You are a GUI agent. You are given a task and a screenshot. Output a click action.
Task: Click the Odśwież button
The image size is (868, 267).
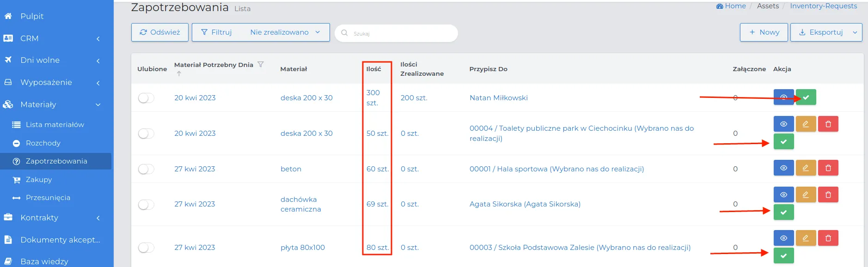160,32
